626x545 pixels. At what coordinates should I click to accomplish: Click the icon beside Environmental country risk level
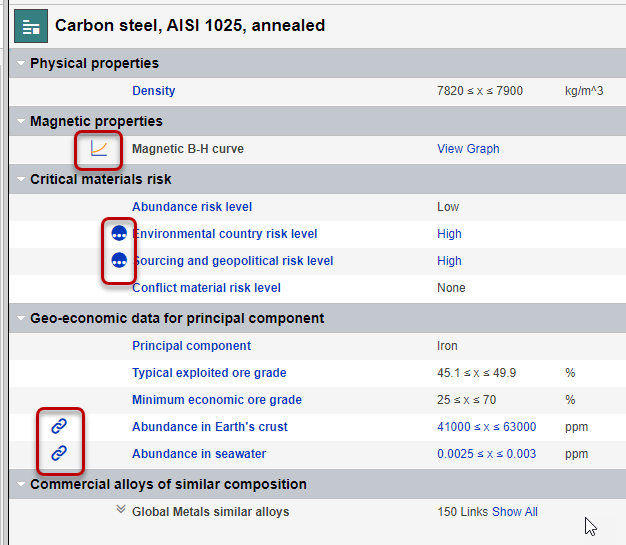(x=119, y=234)
